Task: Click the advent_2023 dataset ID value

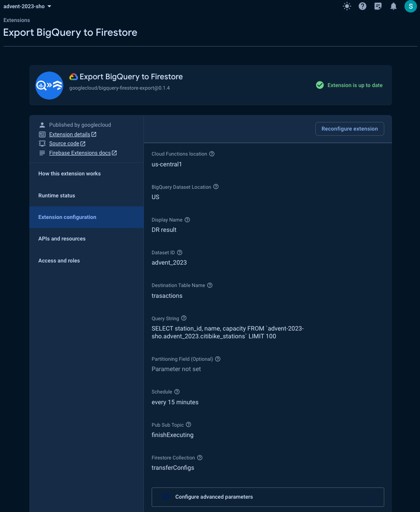Action: click(169, 262)
